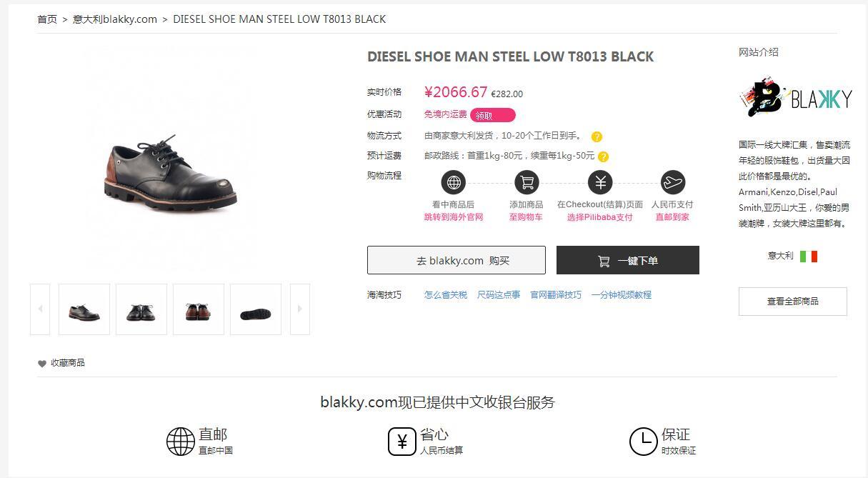Open 怎么省关税 tip link

[446, 294]
